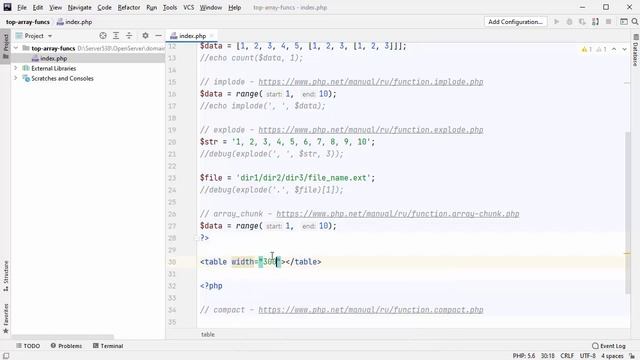
Task: Change 4 spaces indent setting
Action: point(612,356)
